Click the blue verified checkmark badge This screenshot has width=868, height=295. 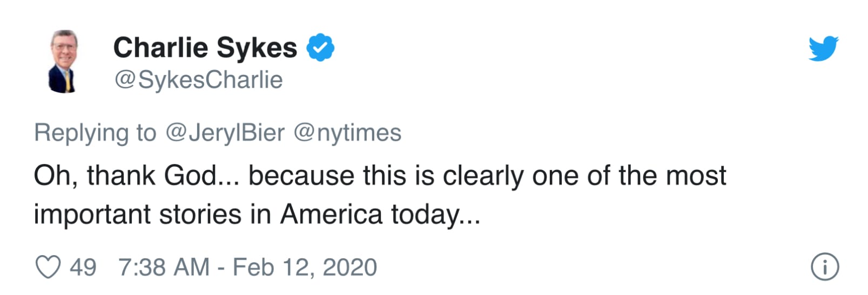(x=320, y=48)
